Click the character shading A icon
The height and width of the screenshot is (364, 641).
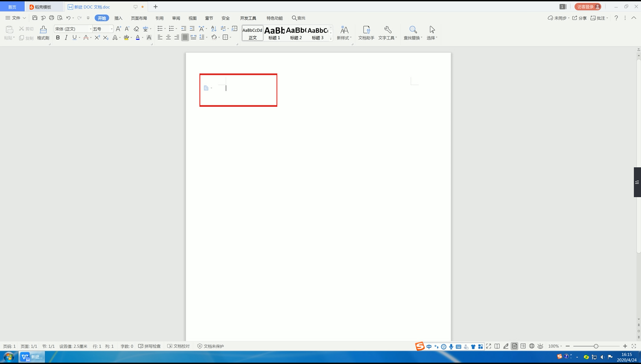pyautogui.click(x=149, y=37)
